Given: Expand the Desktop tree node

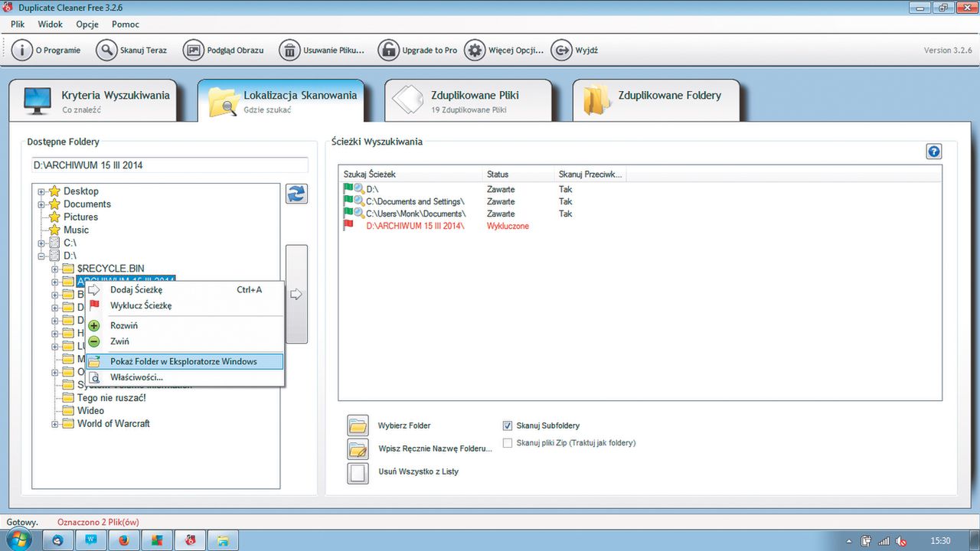Looking at the screenshot, I should [x=41, y=191].
